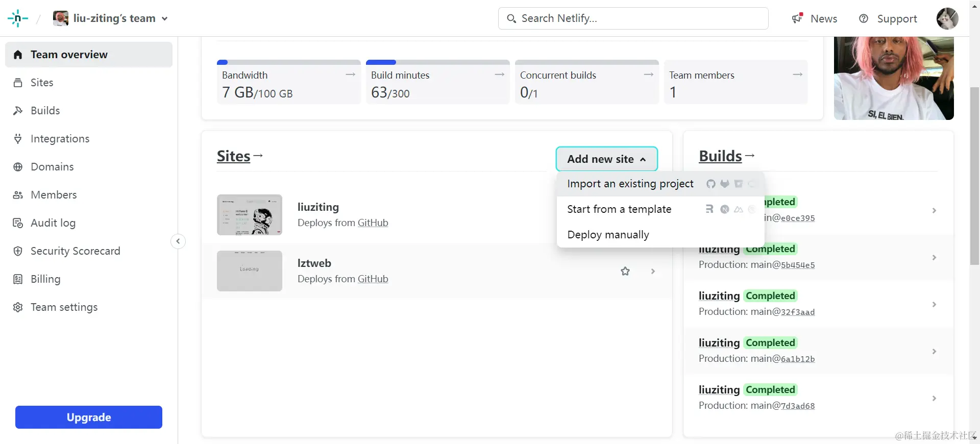Click the Sites sidebar icon

pos(18,83)
